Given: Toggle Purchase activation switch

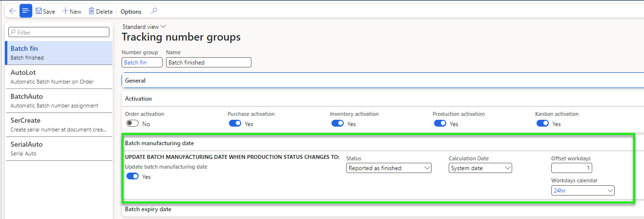Looking at the screenshot, I should click(x=235, y=124).
